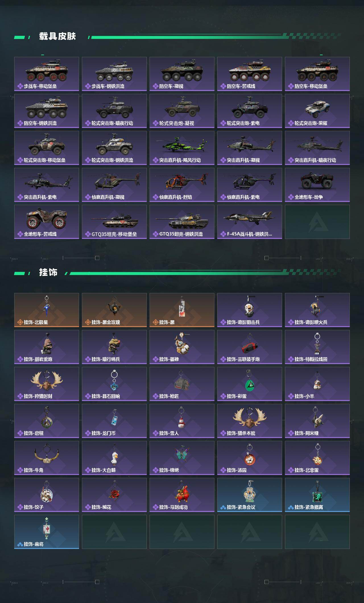Choose the 轮式突击炮-荣耀 vehicle skin
Image resolution: width=364 pixels, height=603 pixels.
[x=317, y=111]
